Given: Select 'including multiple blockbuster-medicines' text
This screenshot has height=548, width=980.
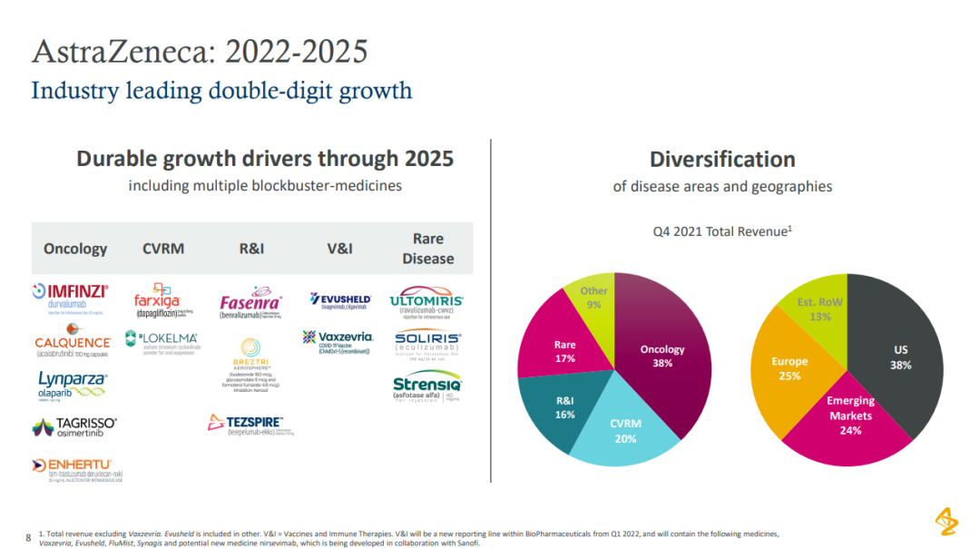Looking at the screenshot, I should (265, 186).
